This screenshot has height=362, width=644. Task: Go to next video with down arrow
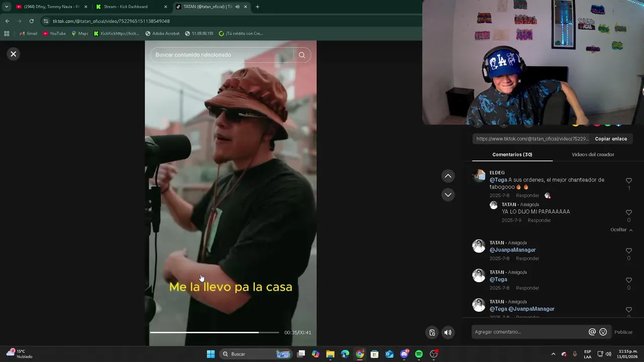(x=448, y=195)
